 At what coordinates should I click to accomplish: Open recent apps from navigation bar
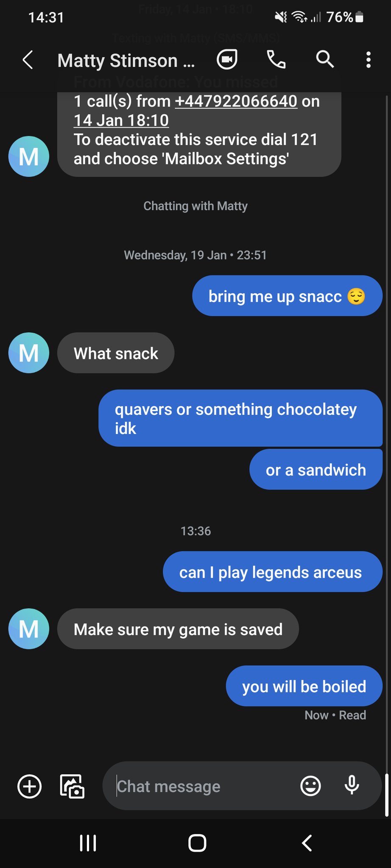[x=88, y=843]
